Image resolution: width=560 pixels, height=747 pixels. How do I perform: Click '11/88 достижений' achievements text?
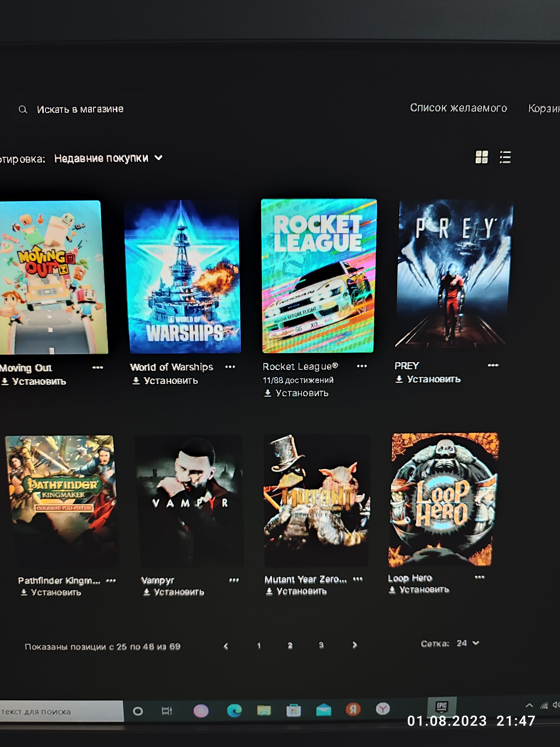tap(298, 380)
